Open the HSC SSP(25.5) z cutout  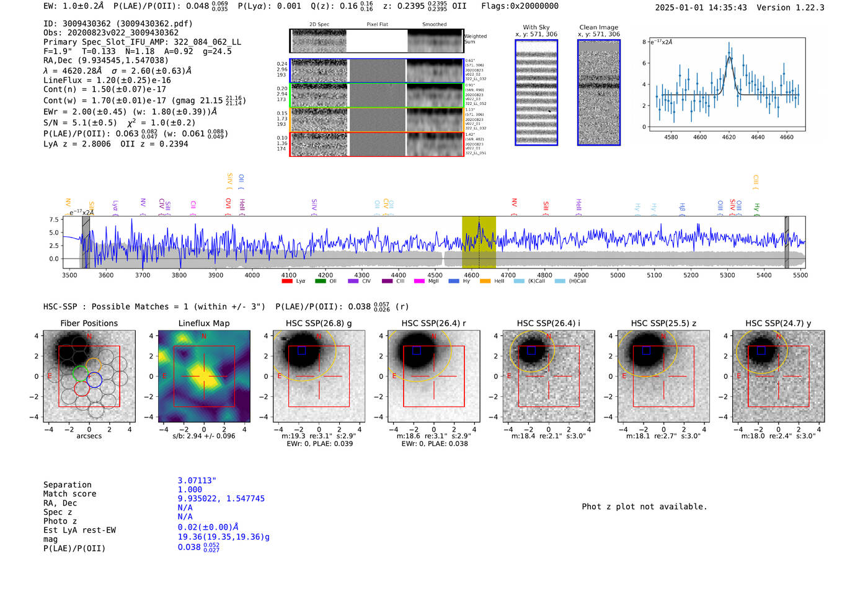pos(663,376)
